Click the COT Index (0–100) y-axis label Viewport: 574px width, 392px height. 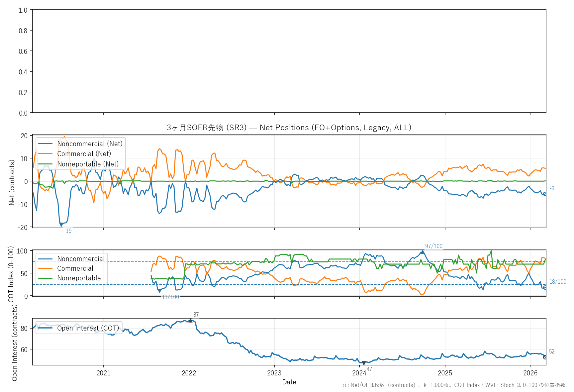tap(11, 274)
